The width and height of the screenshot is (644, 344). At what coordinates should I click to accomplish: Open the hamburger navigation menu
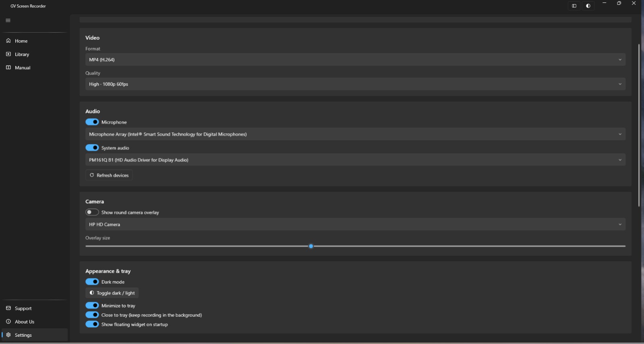point(8,20)
